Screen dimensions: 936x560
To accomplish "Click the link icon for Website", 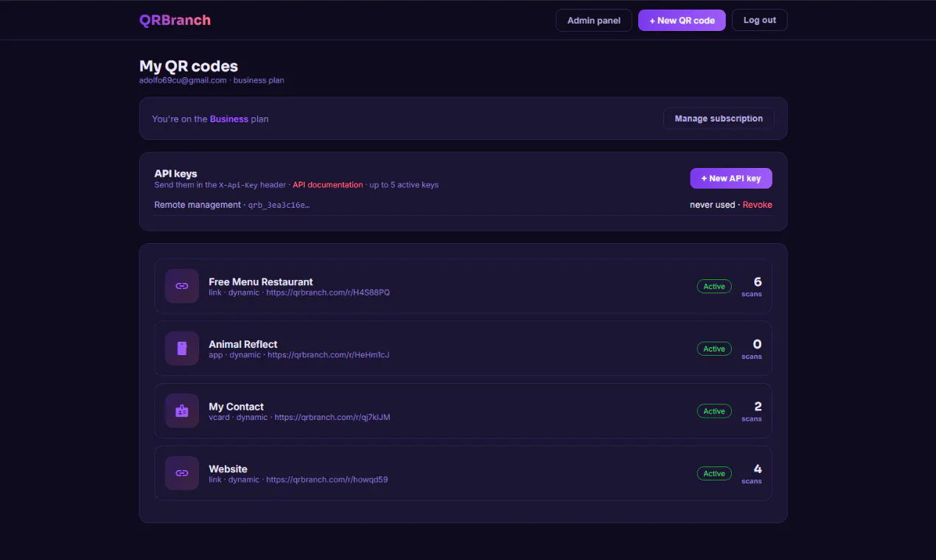I will coord(182,473).
